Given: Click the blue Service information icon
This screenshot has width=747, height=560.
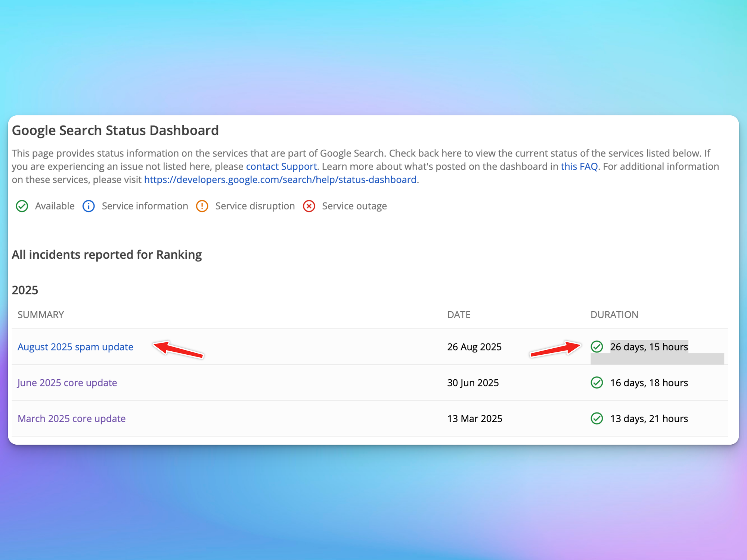Looking at the screenshot, I should 89,206.
